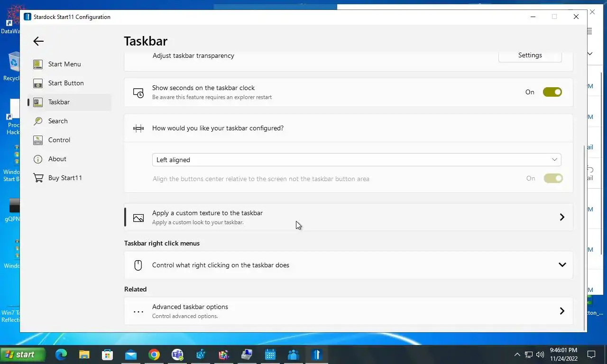607x364 pixels.
Task: Click the three dots advanced options icon
Action: (x=138, y=311)
